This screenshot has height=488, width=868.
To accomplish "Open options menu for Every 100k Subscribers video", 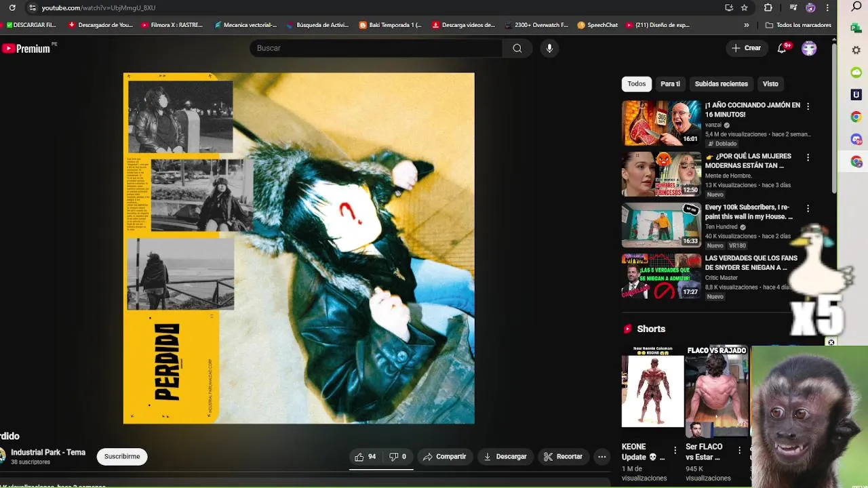I will (x=808, y=208).
